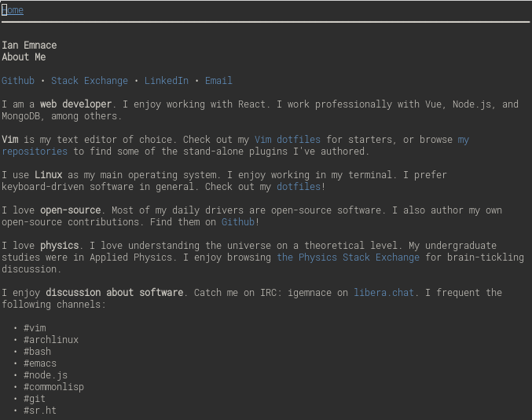Select the #git channel entry

35,399
